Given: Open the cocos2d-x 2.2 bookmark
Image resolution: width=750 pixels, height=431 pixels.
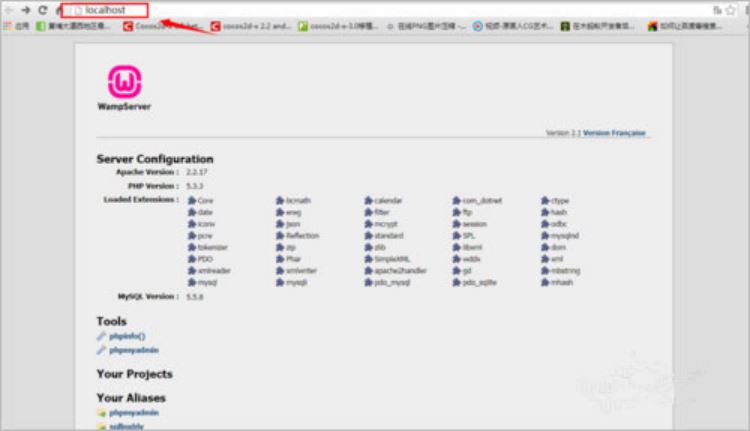Looking at the screenshot, I should (251, 26).
